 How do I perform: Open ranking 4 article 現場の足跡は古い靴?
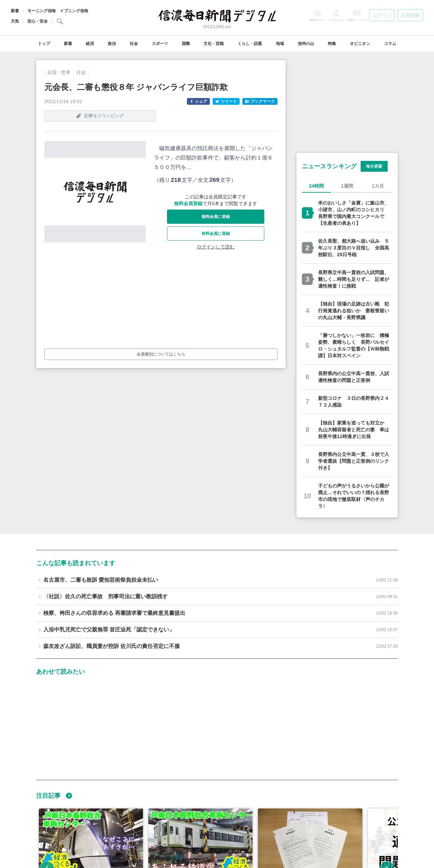347,311
